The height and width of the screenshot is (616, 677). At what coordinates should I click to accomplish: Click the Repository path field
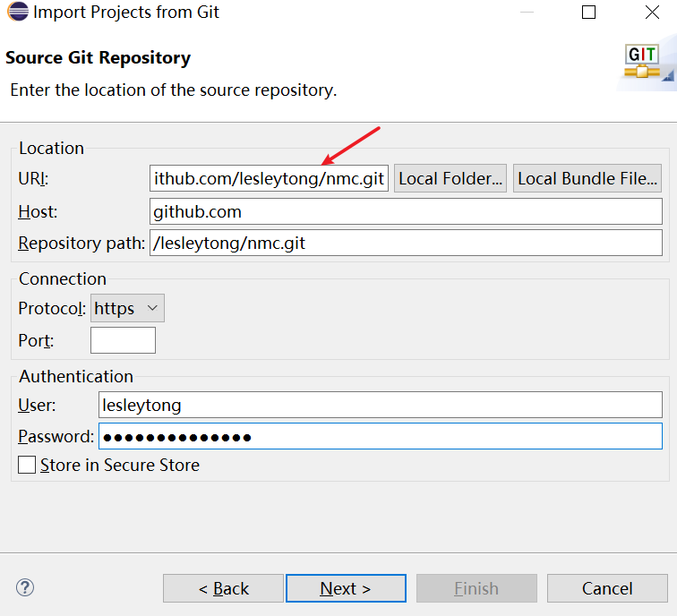[406, 243]
